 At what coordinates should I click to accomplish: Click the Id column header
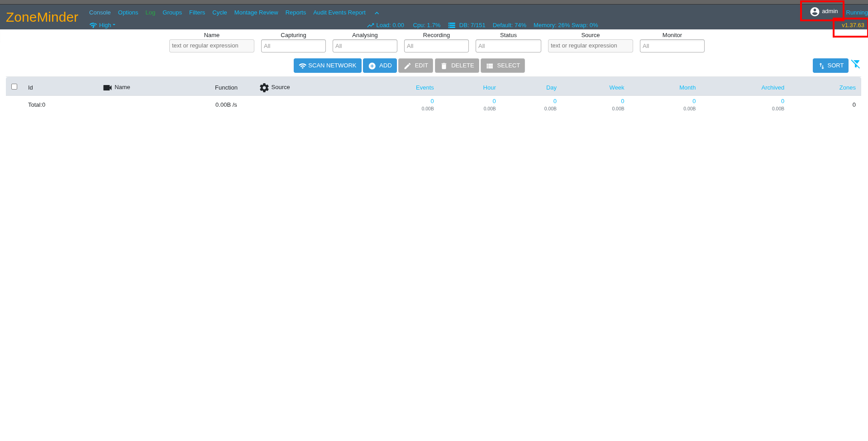tap(30, 88)
